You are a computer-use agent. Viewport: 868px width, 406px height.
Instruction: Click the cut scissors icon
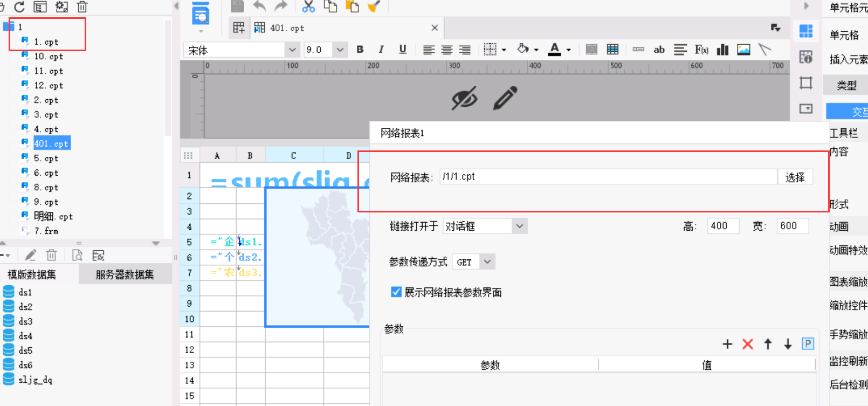tap(308, 6)
